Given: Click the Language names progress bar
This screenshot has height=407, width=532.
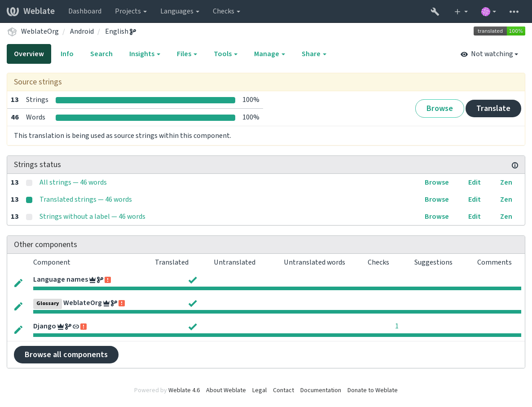Looking at the screenshot, I should tap(277, 288).
